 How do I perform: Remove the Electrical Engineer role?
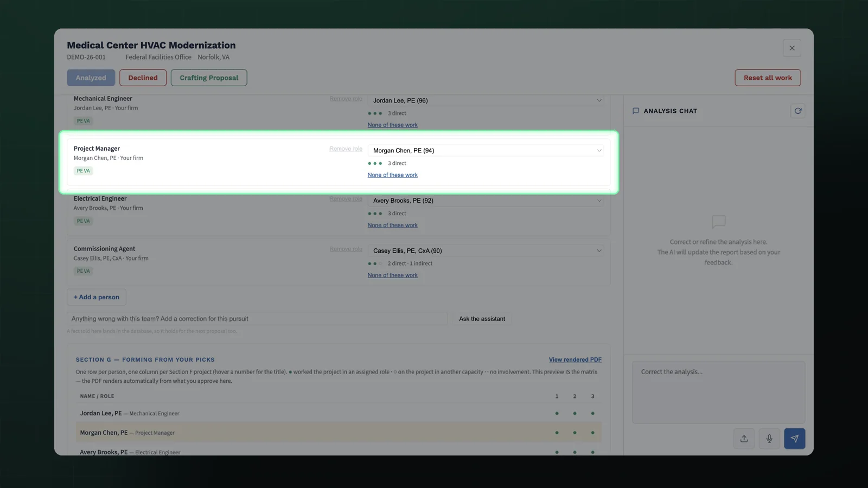[x=346, y=199]
